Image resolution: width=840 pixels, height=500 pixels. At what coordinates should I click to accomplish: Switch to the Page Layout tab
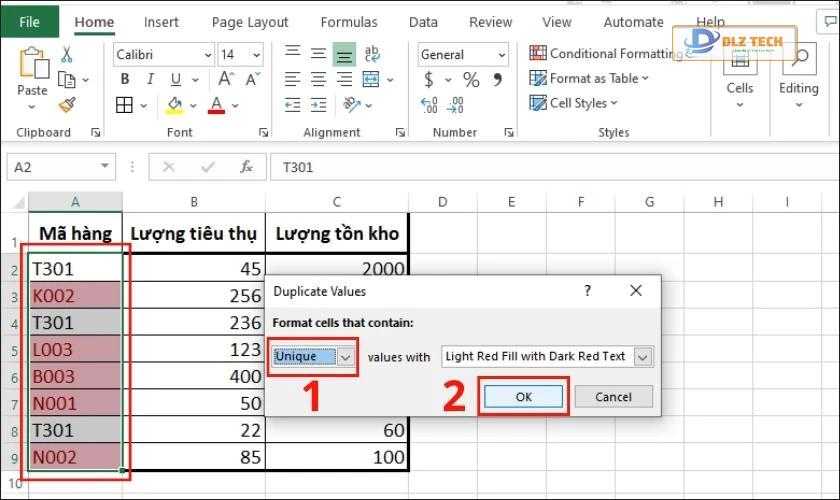pyautogui.click(x=250, y=22)
